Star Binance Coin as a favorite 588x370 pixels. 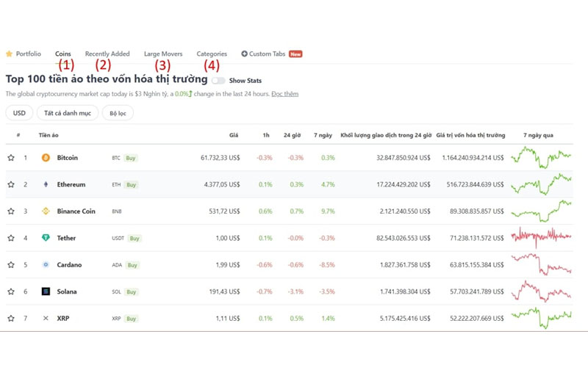click(11, 211)
